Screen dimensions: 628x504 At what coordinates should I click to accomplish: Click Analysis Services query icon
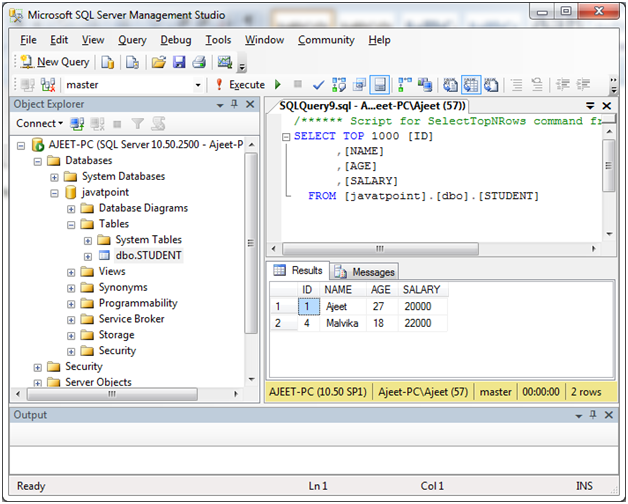coord(132,62)
